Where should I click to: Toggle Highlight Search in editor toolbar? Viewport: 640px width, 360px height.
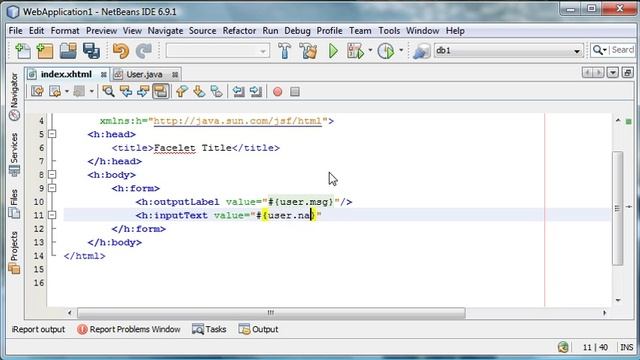(x=160, y=91)
